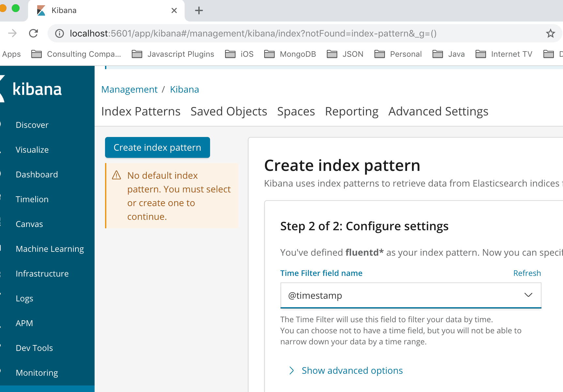Click the warning triangle icon in alert
563x392 pixels.
point(116,175)
